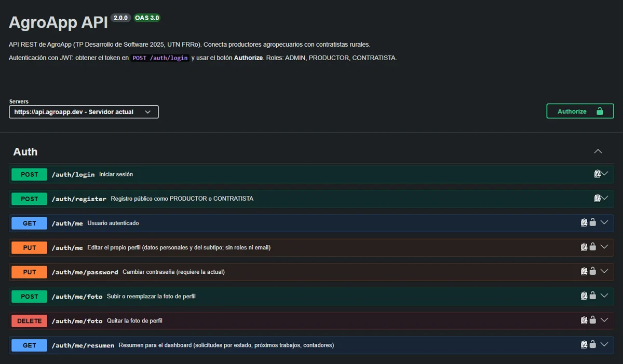This screenshot has width=623, height=364.
Task: Copy the /auth/me/resumen path to clipboard
Action: coord(584,345)
